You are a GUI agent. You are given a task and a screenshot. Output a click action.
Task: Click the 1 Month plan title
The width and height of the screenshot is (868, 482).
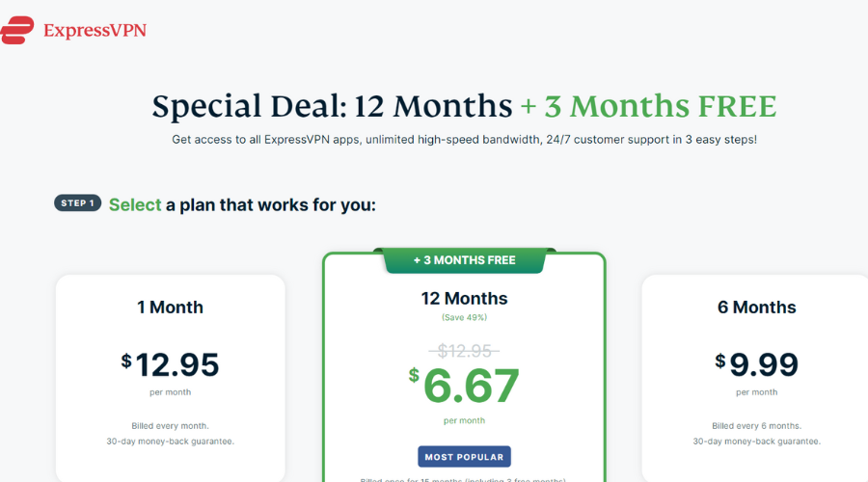(x=171, y=308)
